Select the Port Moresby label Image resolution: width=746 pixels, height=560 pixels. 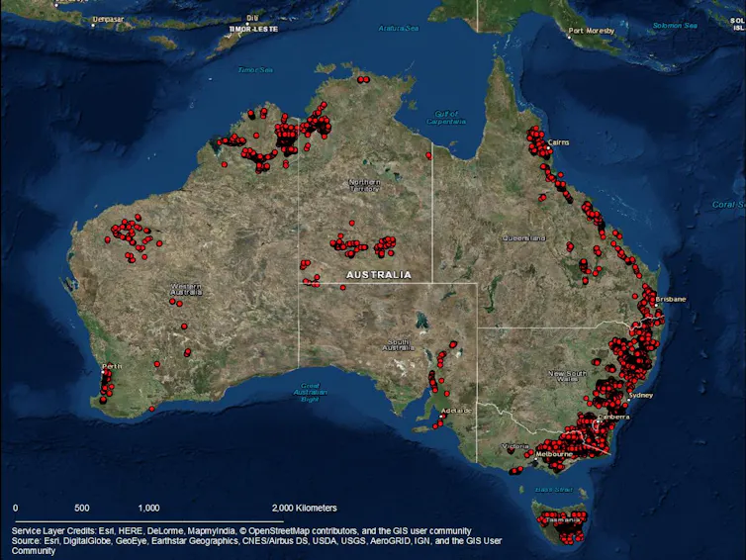point(590,31)
